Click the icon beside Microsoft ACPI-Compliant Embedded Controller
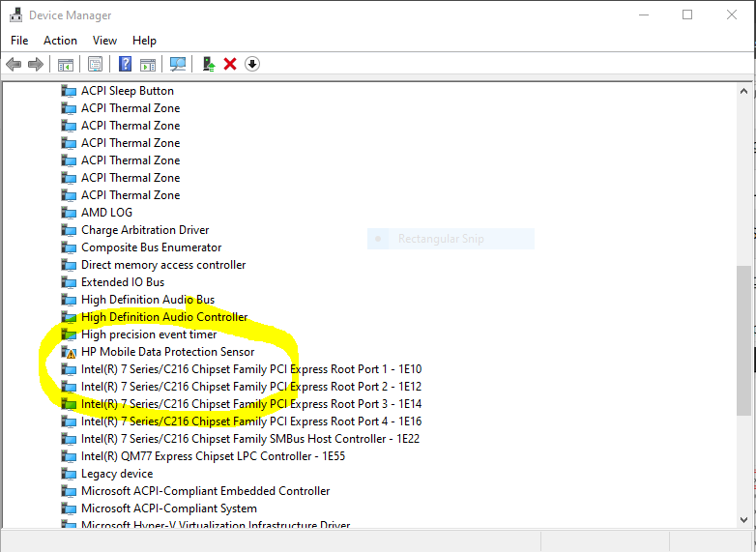The image size is (756, 552). (x=69, y=491)
